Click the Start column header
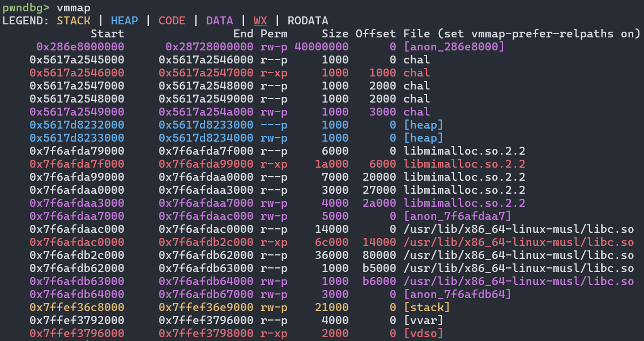This screenshot has height=341, width=644. tap(107, 33)
